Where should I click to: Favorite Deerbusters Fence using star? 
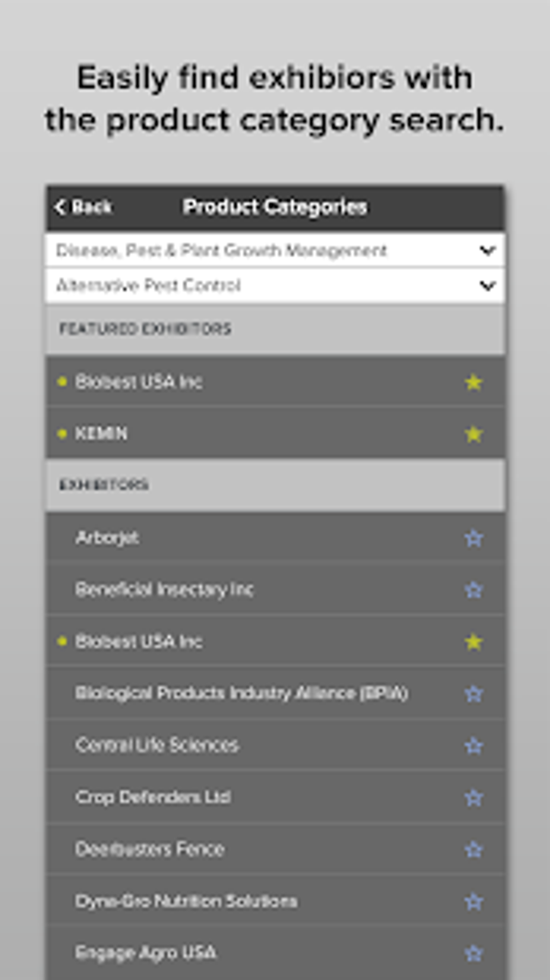point(473,850)
